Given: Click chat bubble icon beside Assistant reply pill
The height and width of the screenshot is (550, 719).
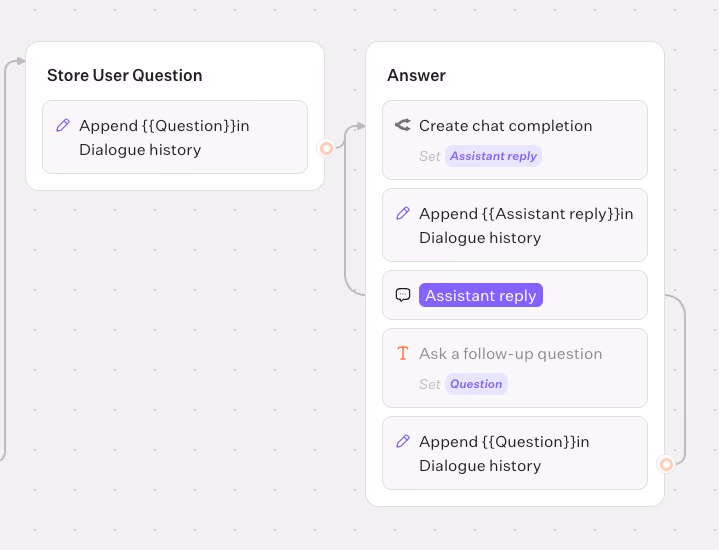Looking at the screenshot, I should 403,295.
